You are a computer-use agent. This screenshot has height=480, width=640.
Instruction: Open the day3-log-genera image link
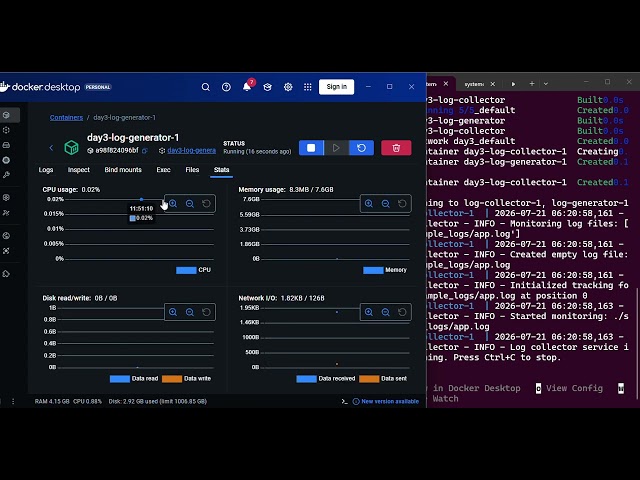(x=191, y=151)
